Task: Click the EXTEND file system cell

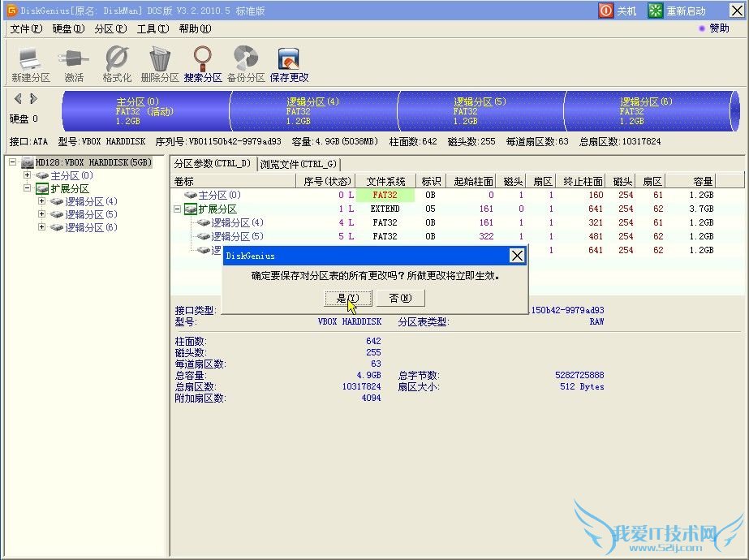Action: (x=385, y=209)
